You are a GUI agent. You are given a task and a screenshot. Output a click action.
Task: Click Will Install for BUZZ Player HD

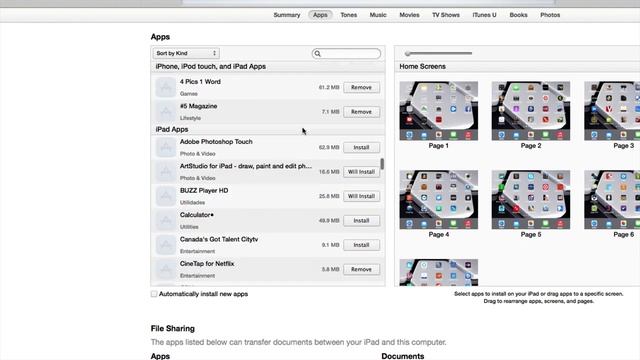tap(361, 196)
